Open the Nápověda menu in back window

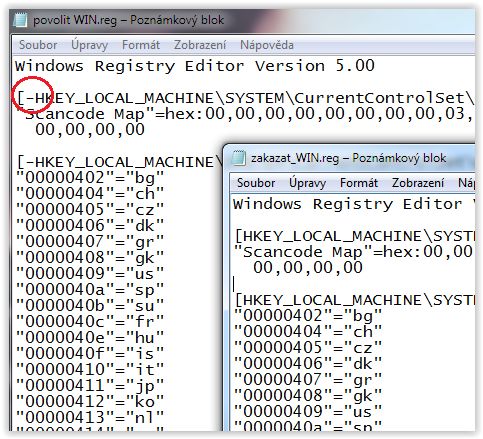pyautogui.click(x=267, y=45)
